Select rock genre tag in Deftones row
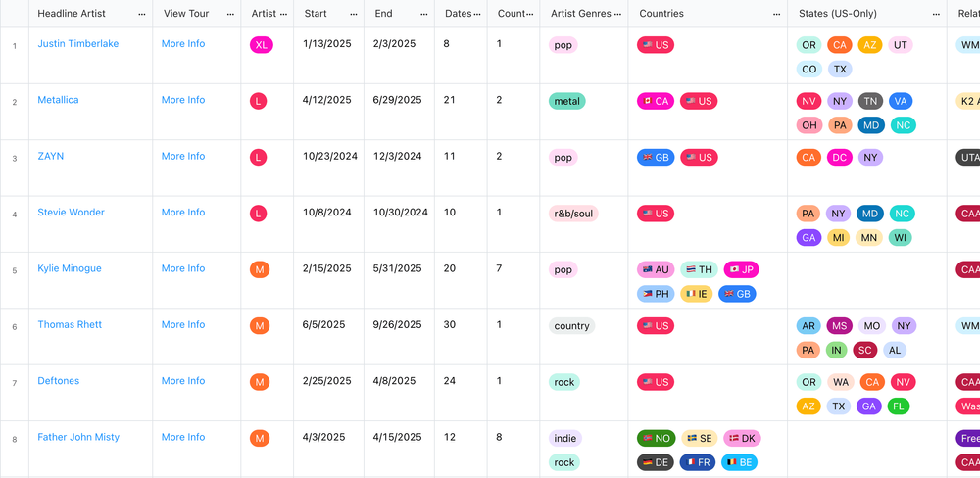Image resolution: width=980 pixels, height=478 pixels. pos(563,382)
